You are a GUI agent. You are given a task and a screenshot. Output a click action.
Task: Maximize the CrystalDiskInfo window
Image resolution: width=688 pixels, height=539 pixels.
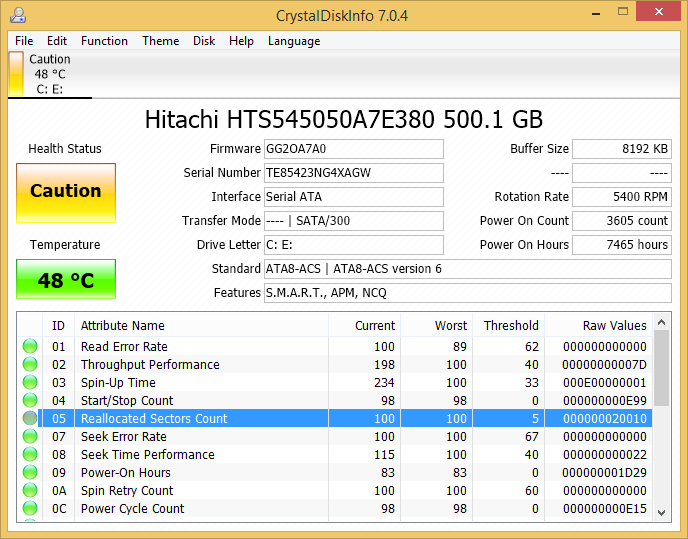point(623,12)
